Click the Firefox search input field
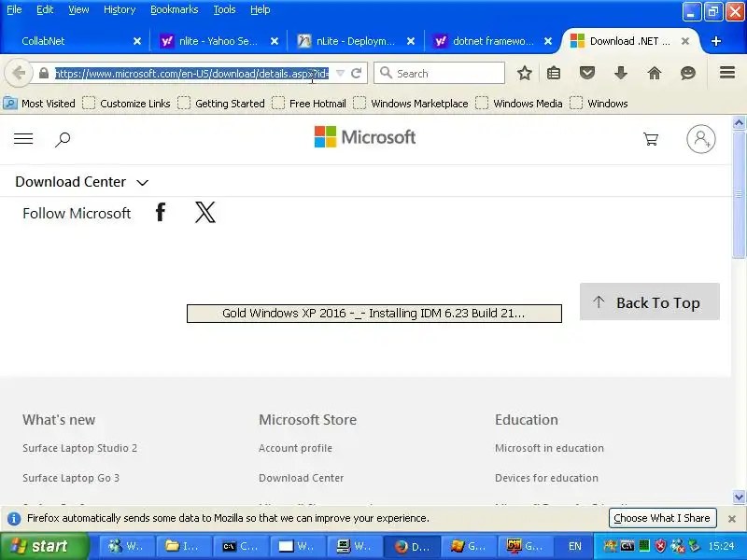The height and width of the screenshot is (560, 747). (x=439, y=74)
